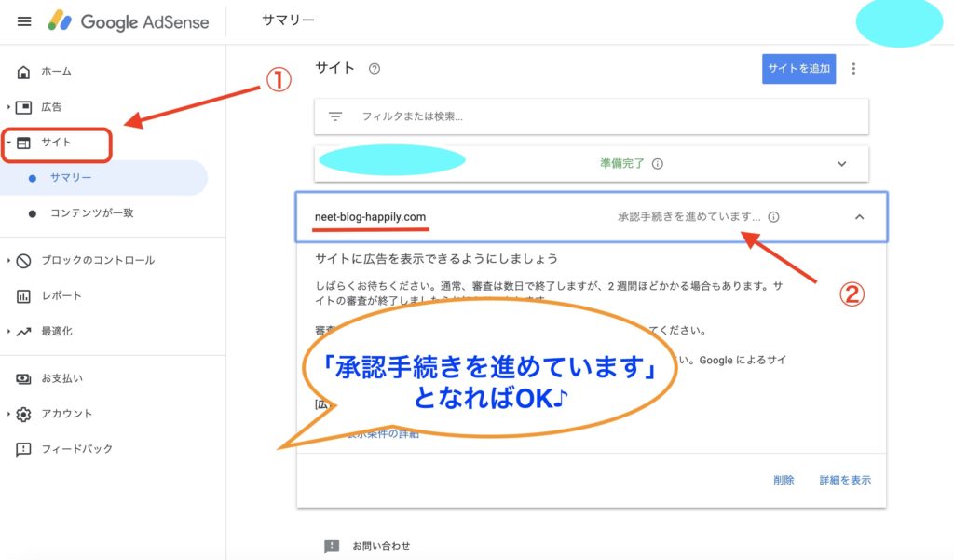Viewport: 954px width, 560px height.
Task: Click the 最適化 trend arrow icon
Action: pos(23,332)
